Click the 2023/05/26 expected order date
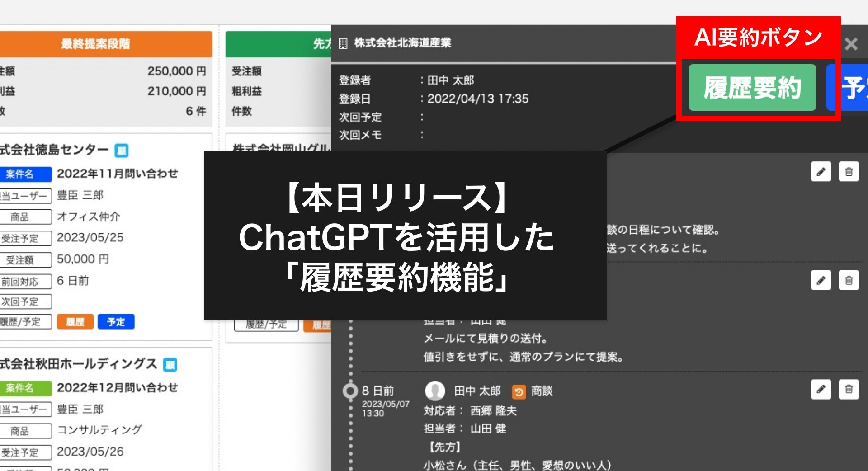 (90, 452)
